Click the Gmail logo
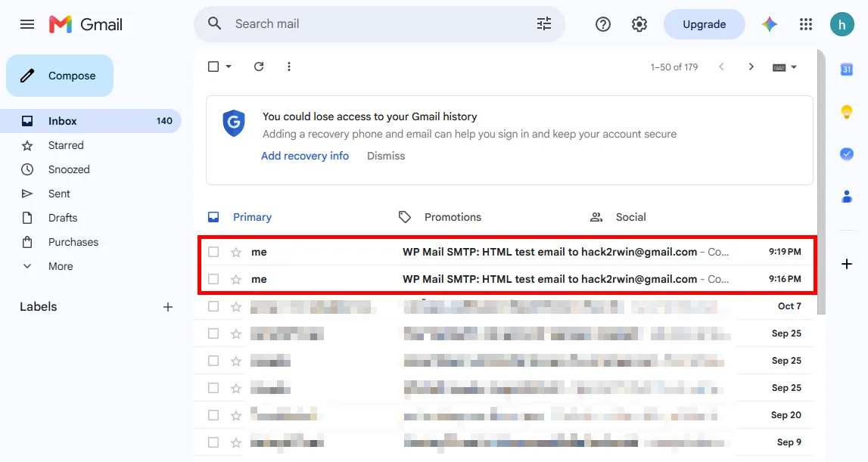 pyautogui.click(x=86, y=24)
